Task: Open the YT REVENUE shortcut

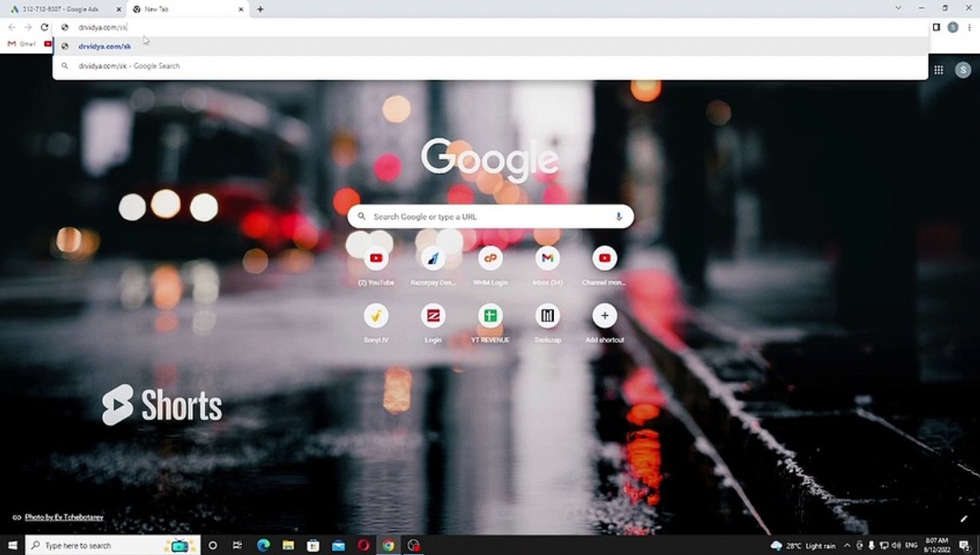Action: [x=490, y=324]
